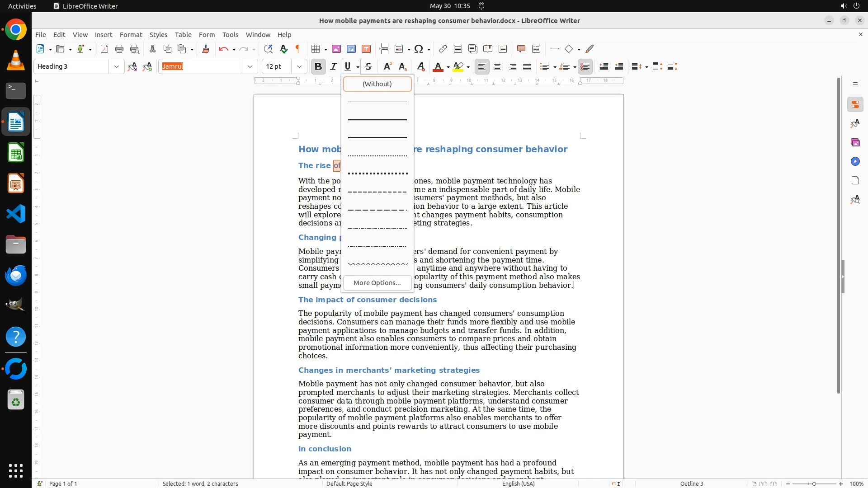Open the Font Name dropdown arrow
The width and height of the screenshot is (868, 488).
(250, 66)
